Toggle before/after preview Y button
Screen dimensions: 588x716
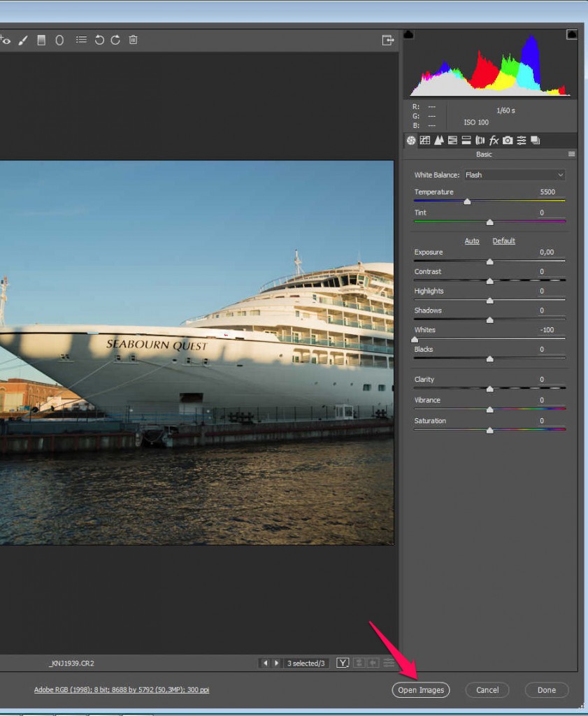[343, 663]
